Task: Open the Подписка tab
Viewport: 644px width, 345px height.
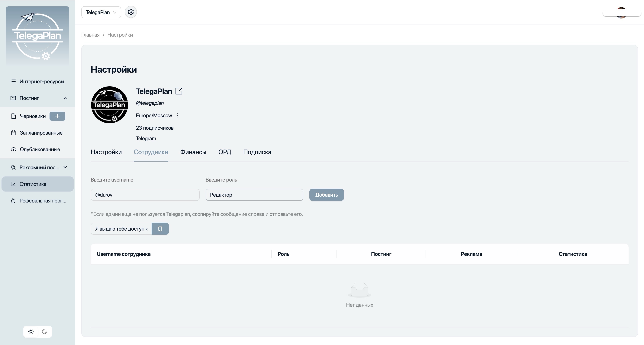Action: 257,152
